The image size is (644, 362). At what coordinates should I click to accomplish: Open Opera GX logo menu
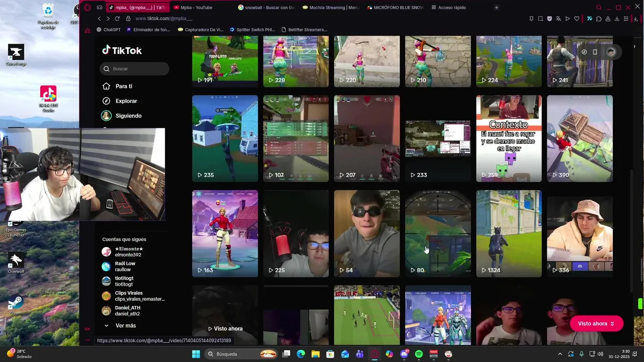[88, 8]
